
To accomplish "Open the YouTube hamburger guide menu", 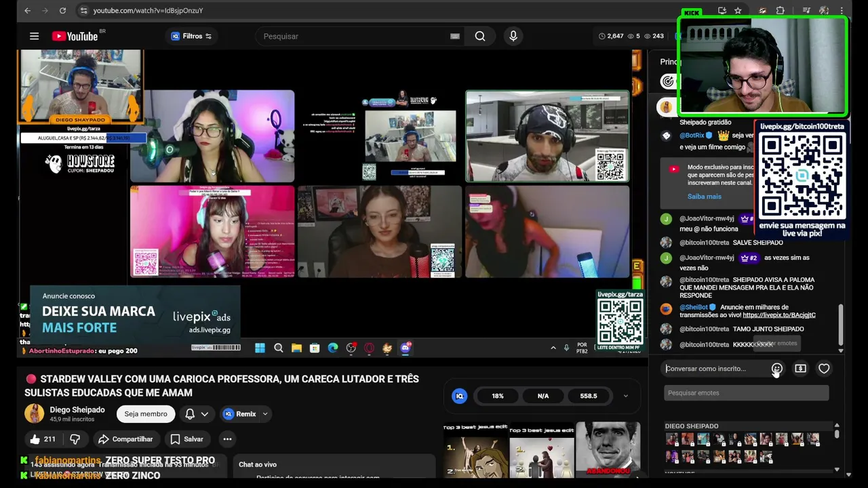I will (34, 36).
